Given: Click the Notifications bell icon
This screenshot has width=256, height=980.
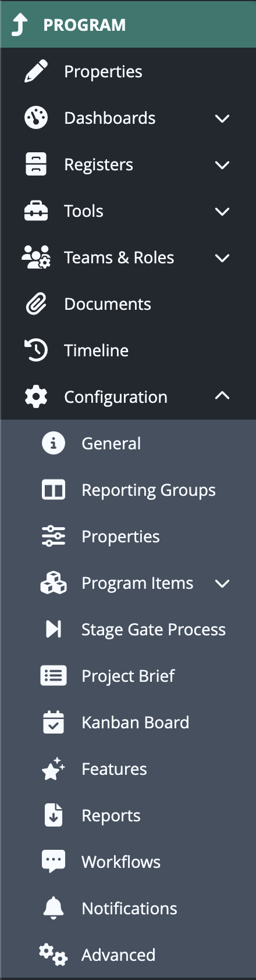Looking at the screenshot, I should (x=54, y=909).
